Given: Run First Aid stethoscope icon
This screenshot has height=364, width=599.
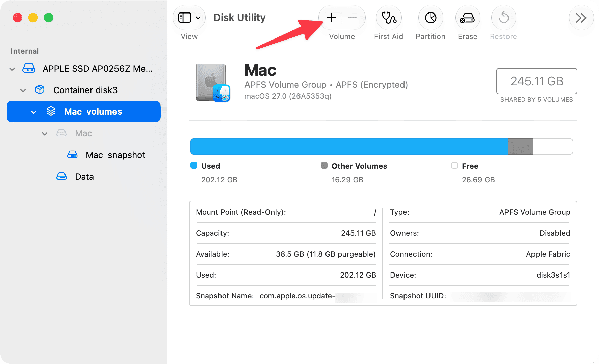Looking at the screenshot, I should [389, 18].
